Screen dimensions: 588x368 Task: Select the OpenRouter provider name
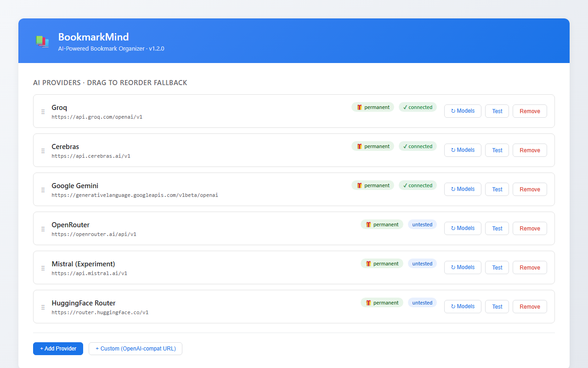[x=70, y=225]
